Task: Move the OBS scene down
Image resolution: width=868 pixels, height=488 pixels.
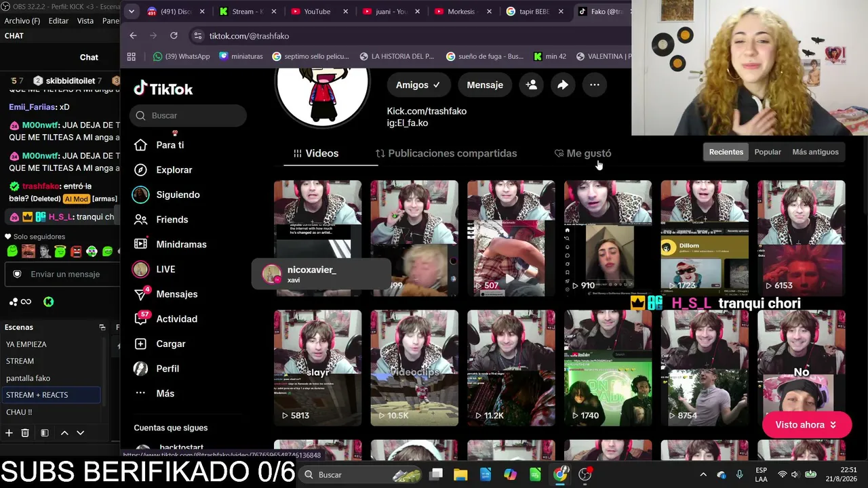Action: tap(80, 433)
